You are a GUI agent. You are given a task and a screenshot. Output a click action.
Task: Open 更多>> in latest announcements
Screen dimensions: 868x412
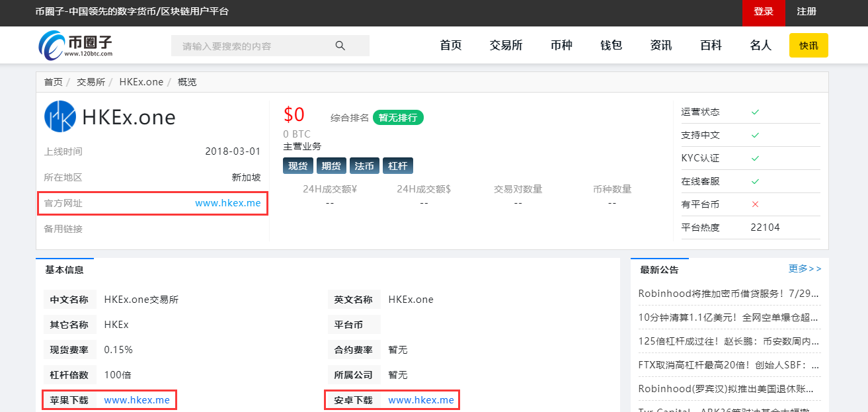pyautogui.click(x=805, y=268)
